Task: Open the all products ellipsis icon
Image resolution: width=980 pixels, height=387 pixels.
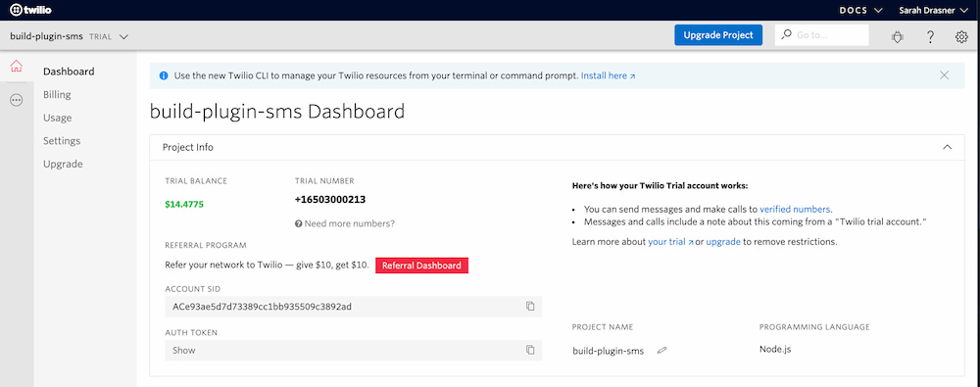Action: click(17, 100)
